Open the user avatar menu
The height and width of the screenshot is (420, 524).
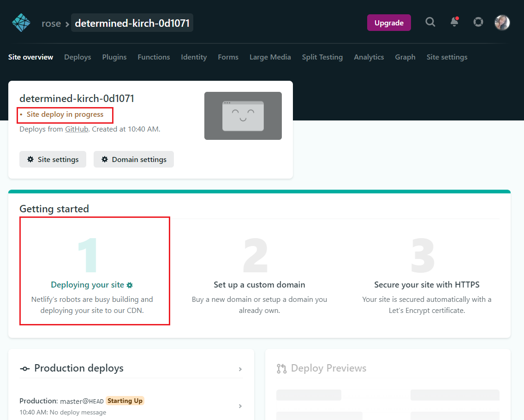(502, 23)
